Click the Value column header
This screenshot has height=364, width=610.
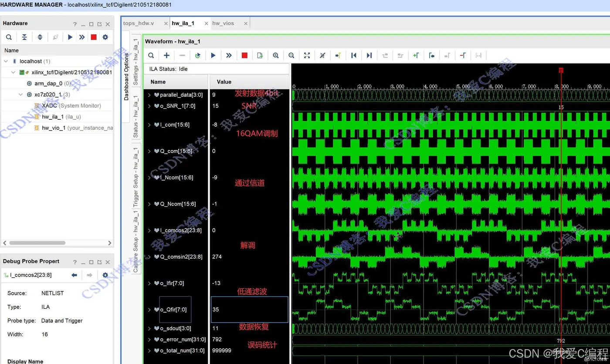point(250,82)
